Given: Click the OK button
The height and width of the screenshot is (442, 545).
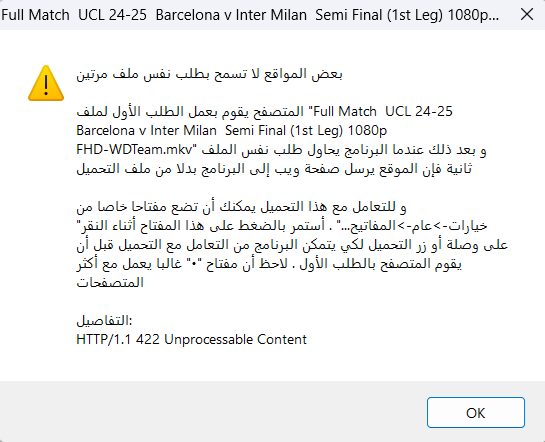Looking at the screenshot, I should [475, 412].
